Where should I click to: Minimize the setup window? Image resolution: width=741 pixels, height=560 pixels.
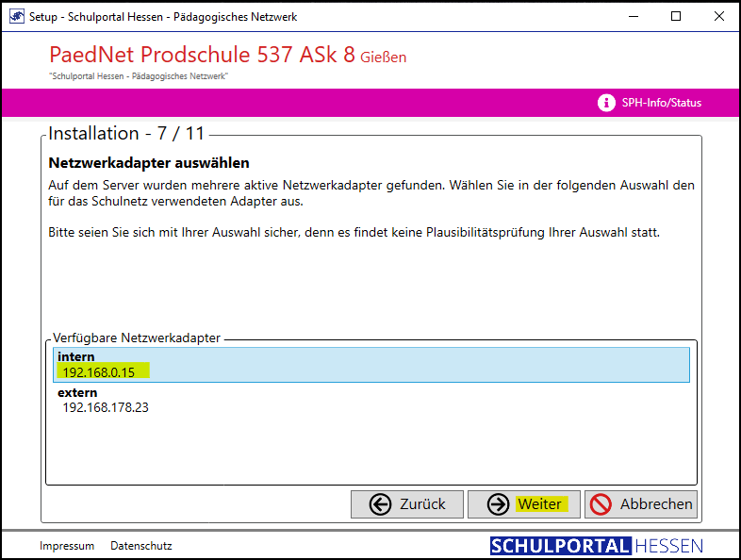click(634, 17)
